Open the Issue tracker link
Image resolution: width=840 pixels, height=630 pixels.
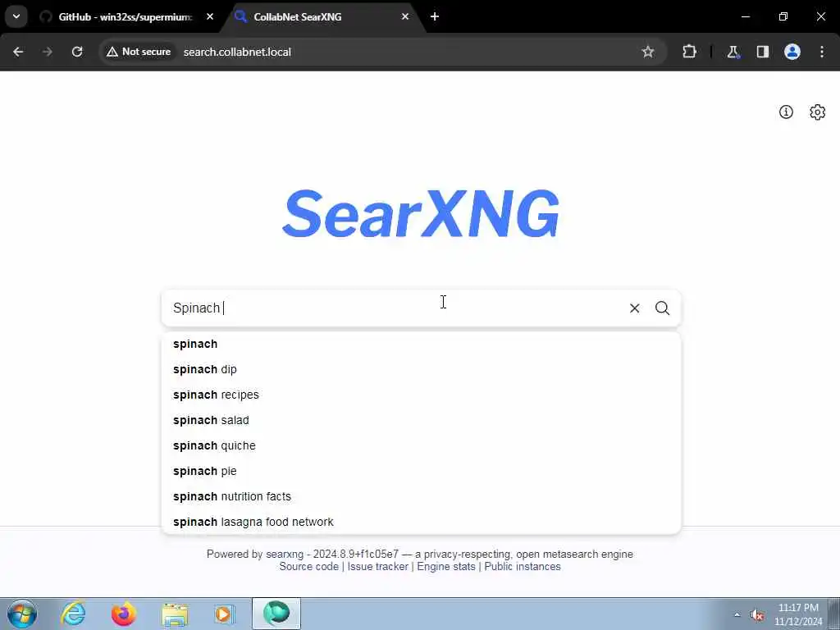point(377,566)
